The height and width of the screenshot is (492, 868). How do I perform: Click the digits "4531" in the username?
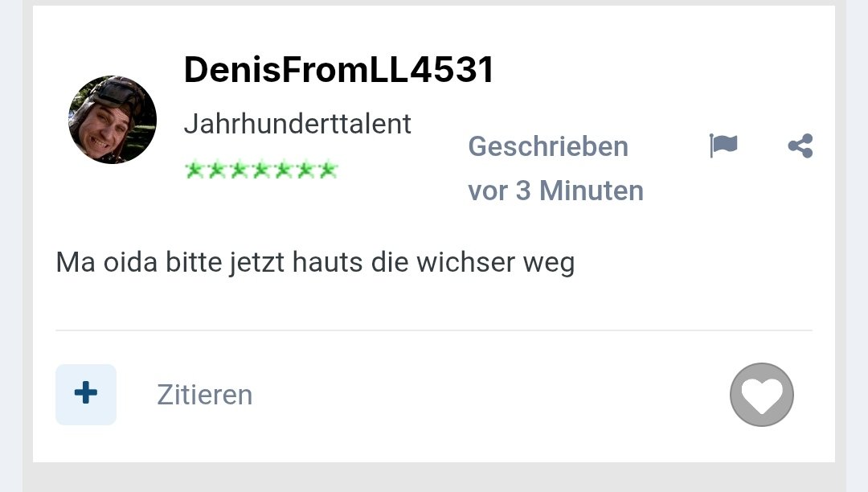pos(451,70)
